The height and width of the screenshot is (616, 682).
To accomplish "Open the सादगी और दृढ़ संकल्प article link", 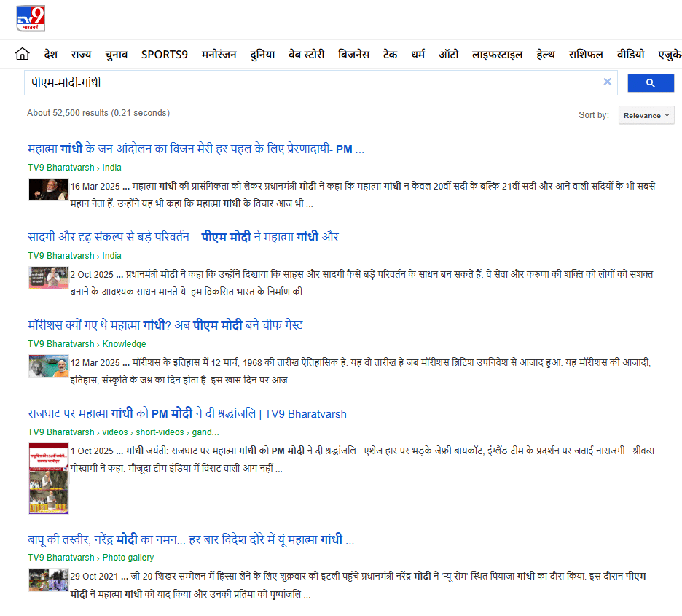I will (x=189, y=237).
